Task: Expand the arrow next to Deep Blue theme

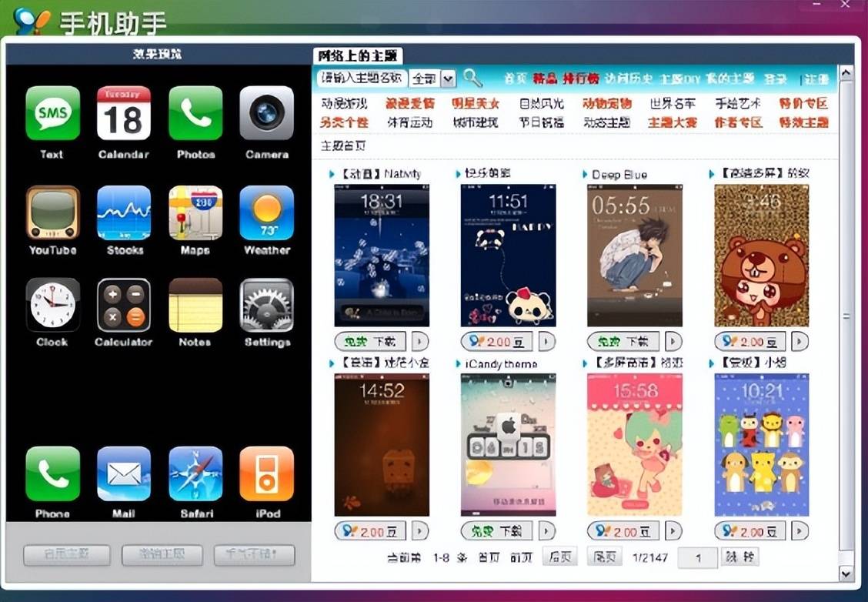Action: click(x=673, y=341)
